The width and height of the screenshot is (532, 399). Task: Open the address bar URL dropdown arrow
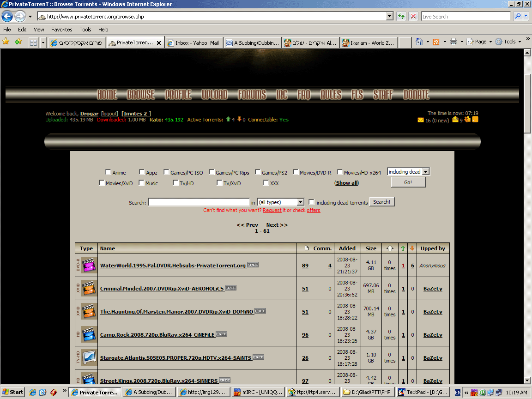(389, 17)
